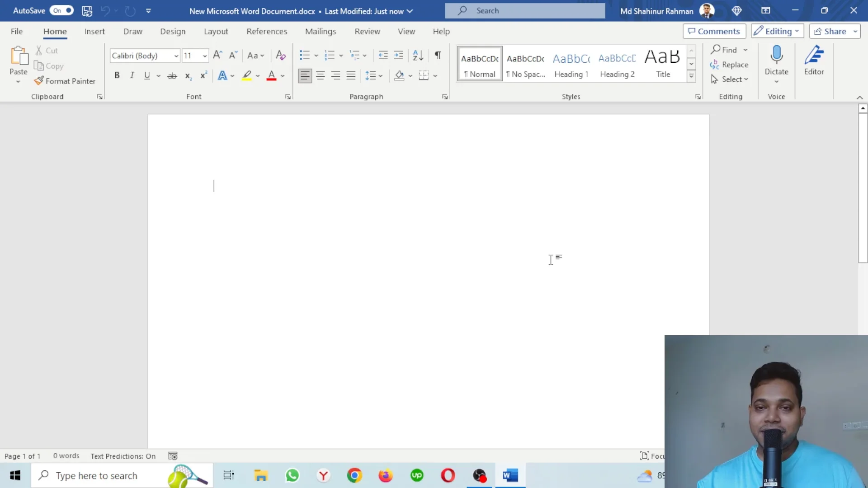
Task: Toggle the AutoSave switch off
Action: 62,10
